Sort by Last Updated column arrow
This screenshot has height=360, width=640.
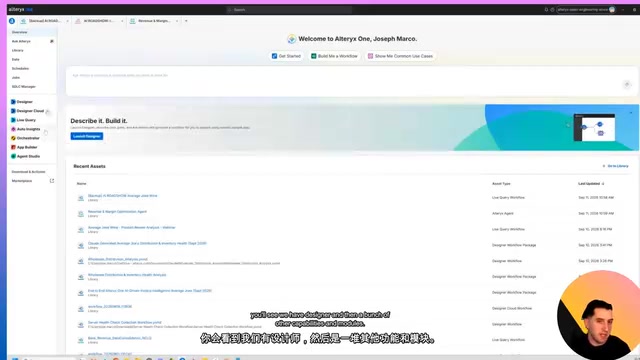point(603,184)
